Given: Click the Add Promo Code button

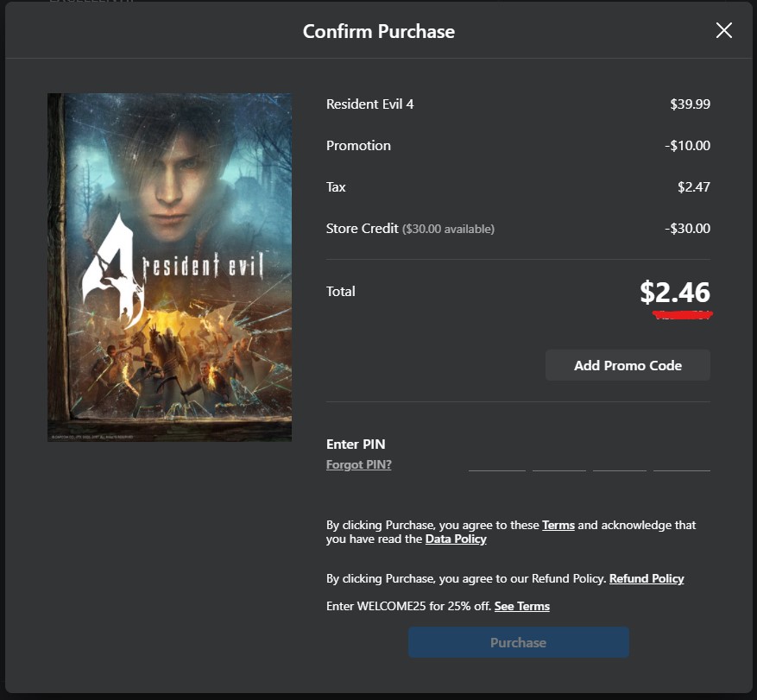Looking at the screenshot, I should (x=628, y=365).
